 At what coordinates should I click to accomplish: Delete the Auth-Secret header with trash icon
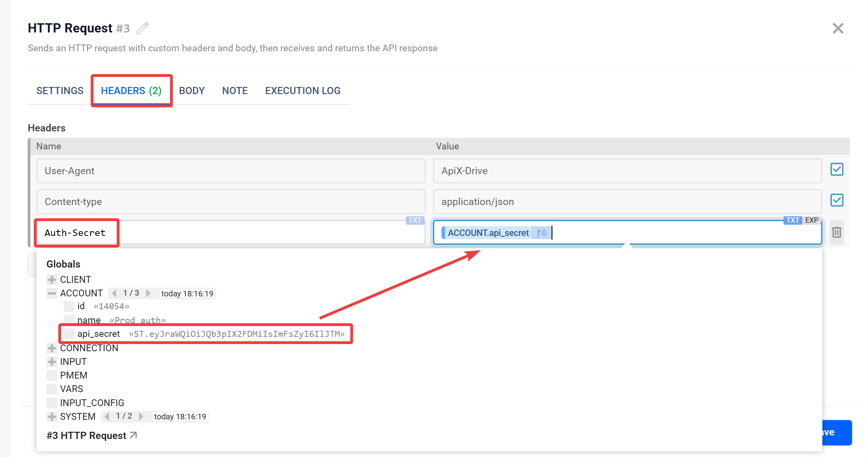coord(836,232)
